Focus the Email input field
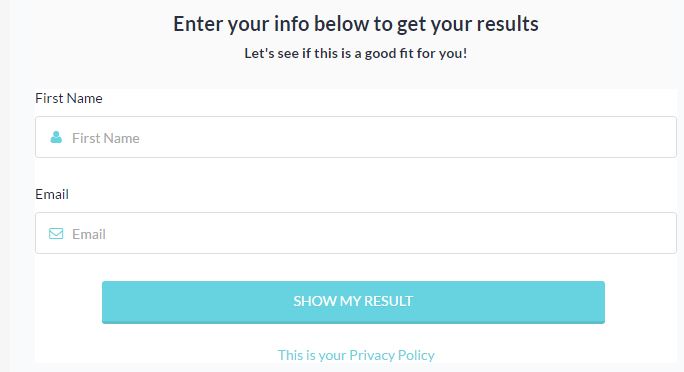Image resolution: width=684 pixels, height=372 pixels. 356,233
